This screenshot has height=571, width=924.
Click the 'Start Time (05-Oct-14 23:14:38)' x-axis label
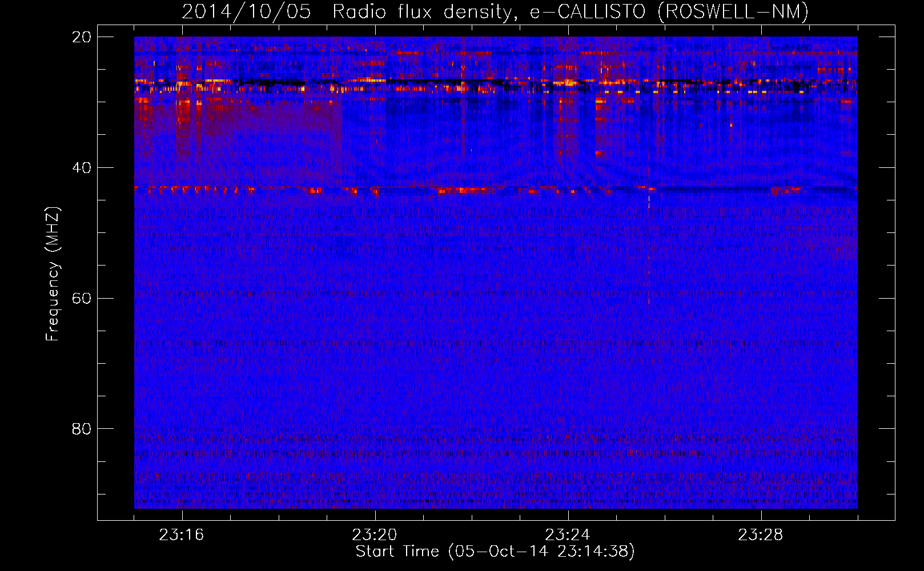[495, 552]
